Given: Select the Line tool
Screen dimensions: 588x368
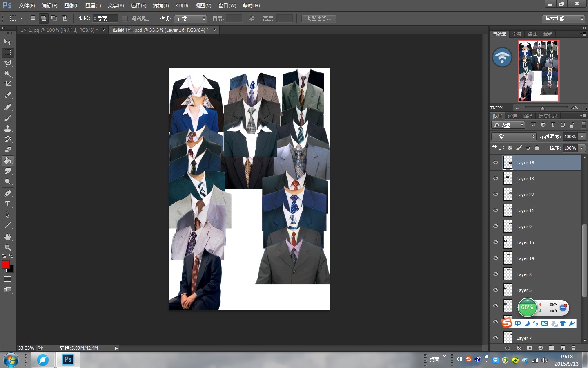Looking at the screenshot, I should (x=8, y=225).
